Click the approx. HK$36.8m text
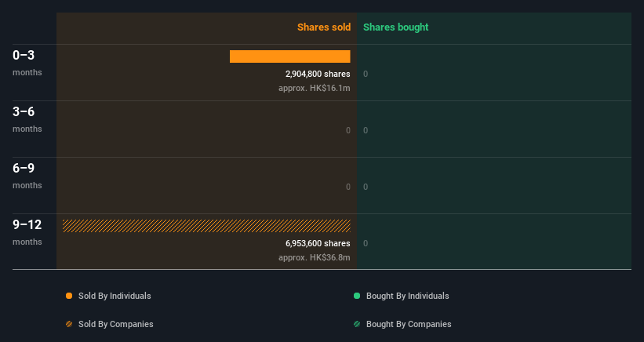The image size is (644, 342). (315, 258)
